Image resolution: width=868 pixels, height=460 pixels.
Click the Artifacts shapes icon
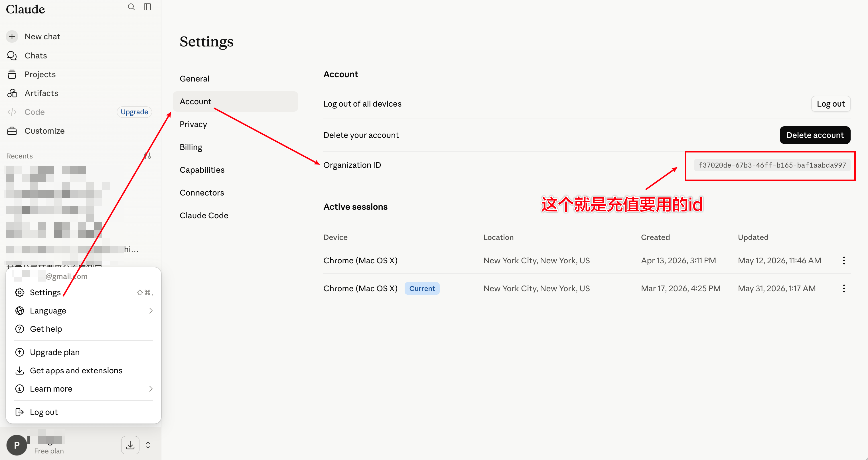pos(12,93)
